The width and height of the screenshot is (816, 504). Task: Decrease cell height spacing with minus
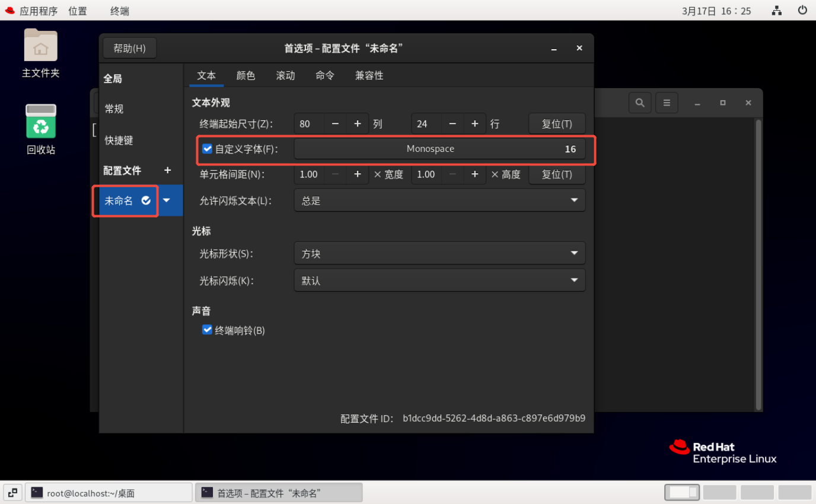click(x=452, y=174)
